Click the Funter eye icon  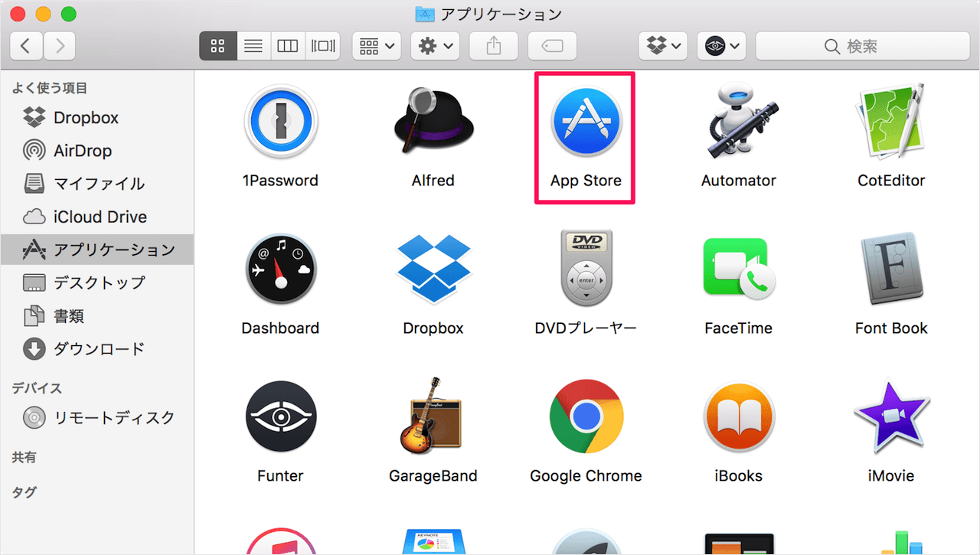click(280, 417)
